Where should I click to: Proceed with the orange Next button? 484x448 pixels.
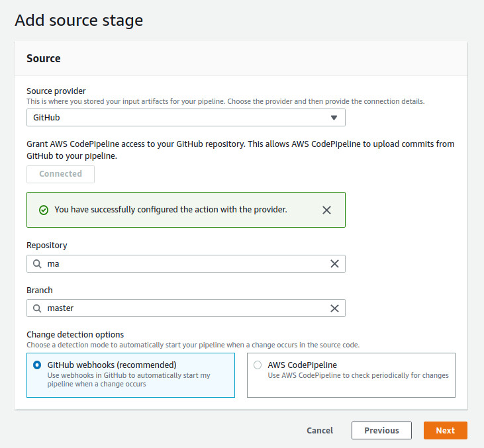click(x=446, y=430)
